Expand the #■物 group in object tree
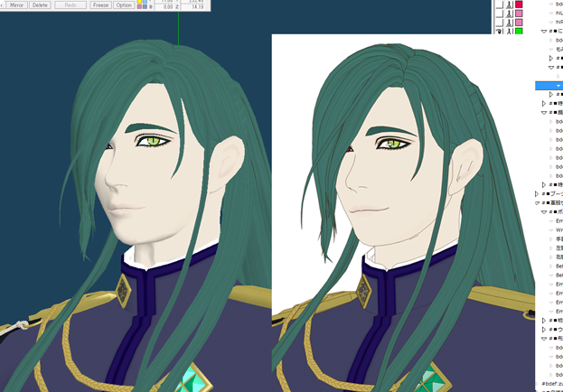The image size is (563, 392). point(544,321)
